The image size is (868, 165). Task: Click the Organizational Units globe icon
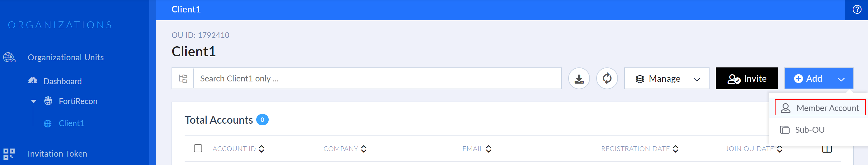pyautogui.click(x=9, y=57)
